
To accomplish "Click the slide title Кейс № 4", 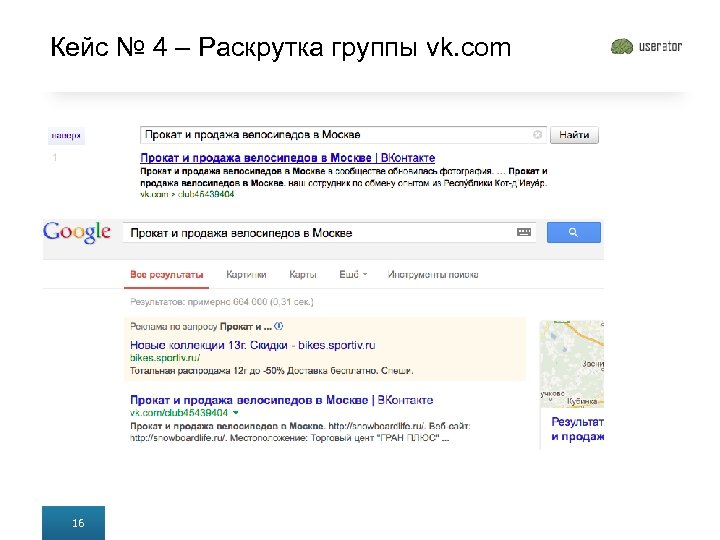I will (x=281, y=47).
